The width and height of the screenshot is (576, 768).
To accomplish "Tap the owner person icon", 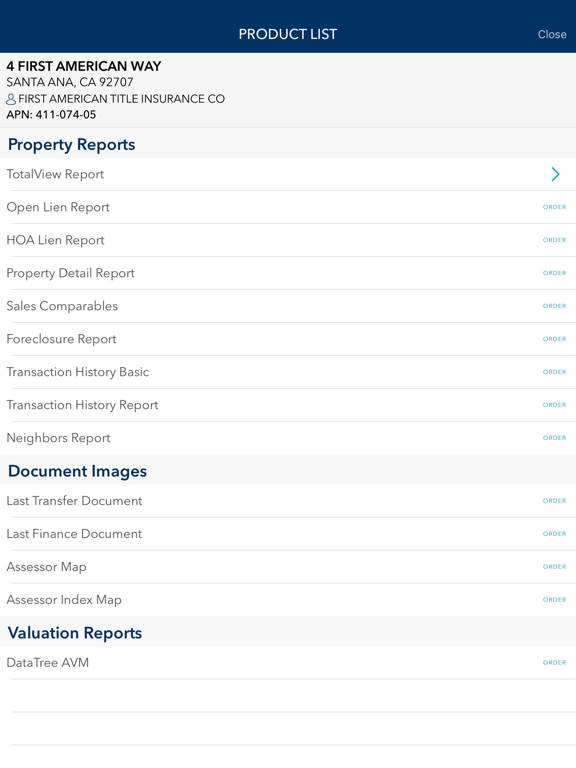I will coord(11,99).
